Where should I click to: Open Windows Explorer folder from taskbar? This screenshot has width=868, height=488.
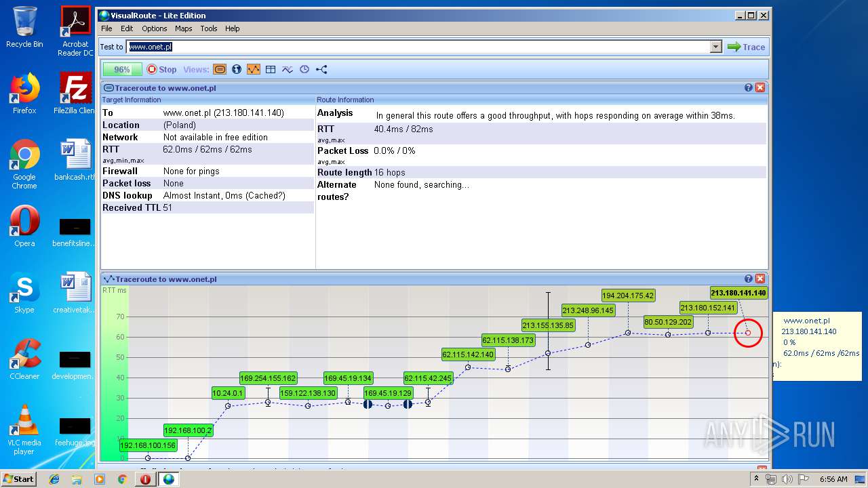click(x=77, y=479)
